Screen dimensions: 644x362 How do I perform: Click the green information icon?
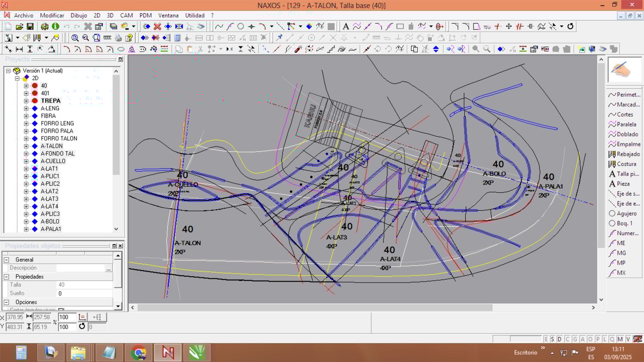coord(55,27)
